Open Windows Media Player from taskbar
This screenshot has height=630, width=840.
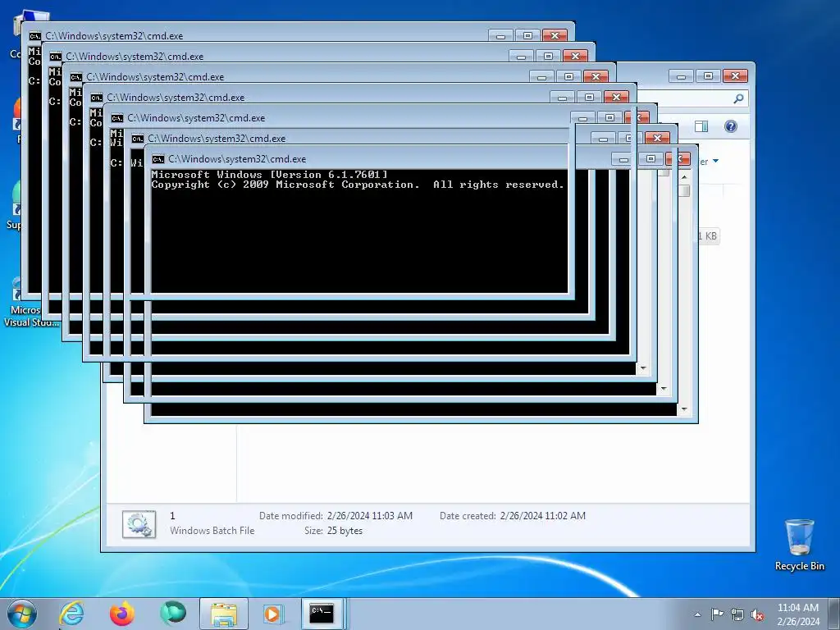pyautogui.click(x=272, y=614)
